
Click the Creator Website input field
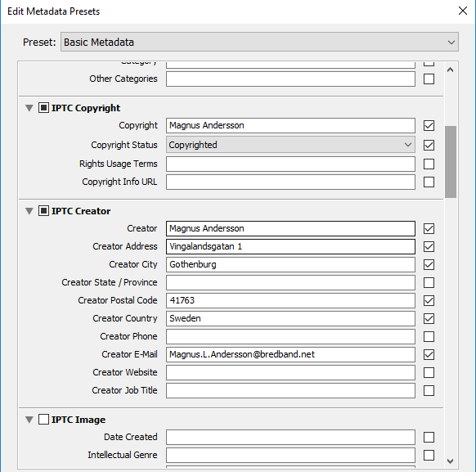[x=290, y=372]
